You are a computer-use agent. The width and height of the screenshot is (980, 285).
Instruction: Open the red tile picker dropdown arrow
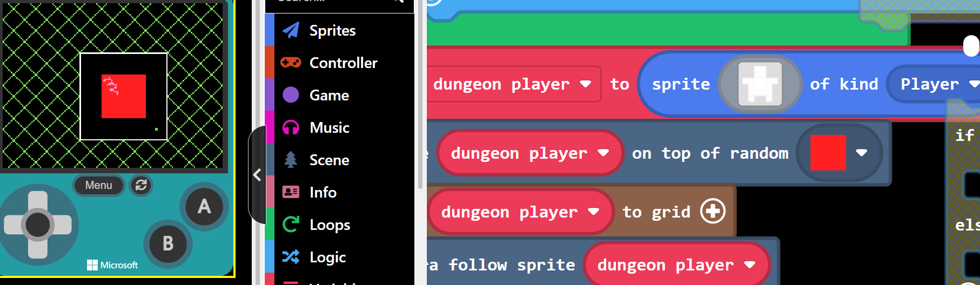click(862, 153)
